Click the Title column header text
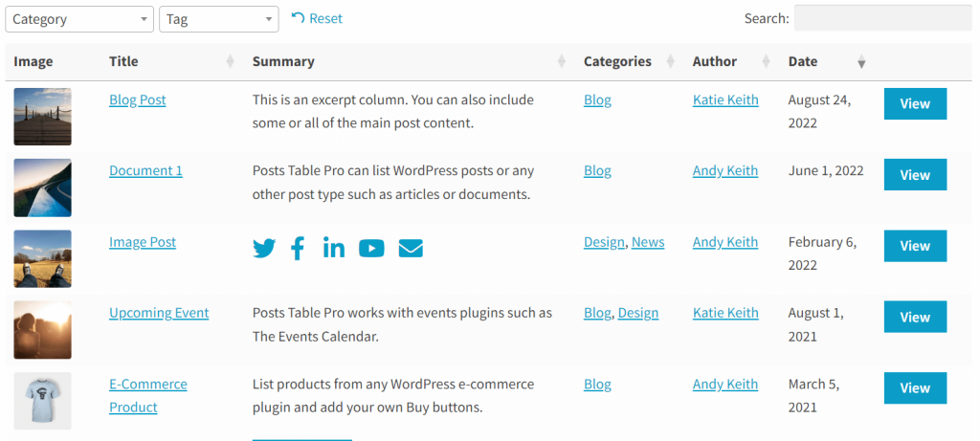The image size is (980, 441). pos(123,61)
